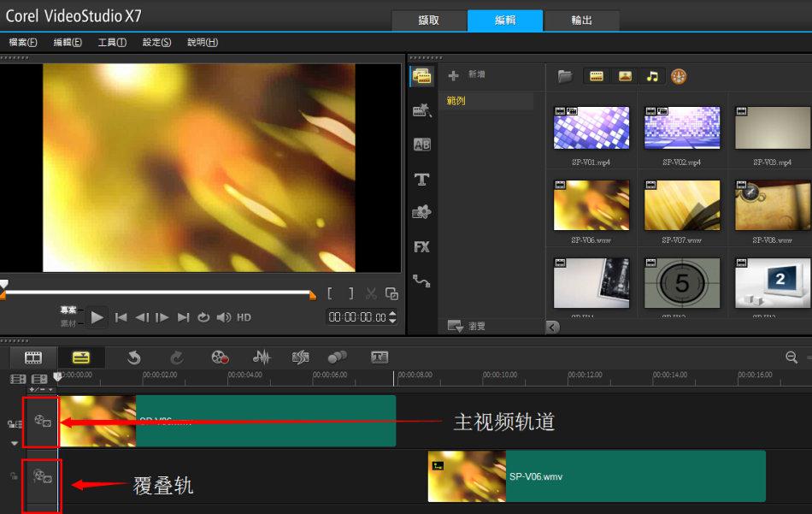Open the Graphic library flower icon
The width and height of the screenshot is (812, 514).
(x=421, y=212)
